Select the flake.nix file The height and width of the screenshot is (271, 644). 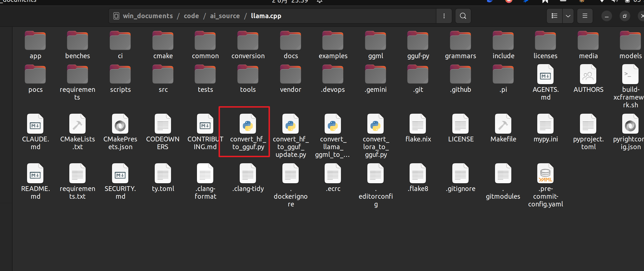[418, 128]
